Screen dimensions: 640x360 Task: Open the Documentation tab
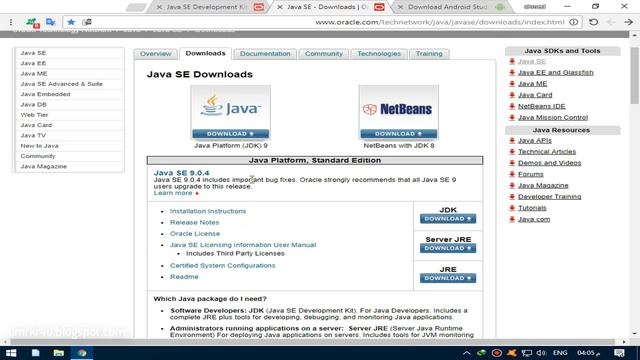[x=265, y=53]
